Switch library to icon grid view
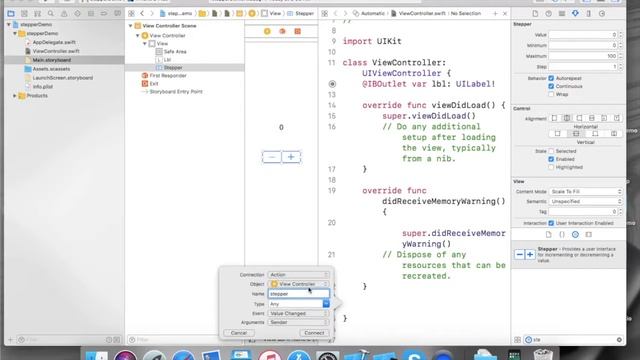Viewport: 640px width, 360px height. tap(517, 340)
